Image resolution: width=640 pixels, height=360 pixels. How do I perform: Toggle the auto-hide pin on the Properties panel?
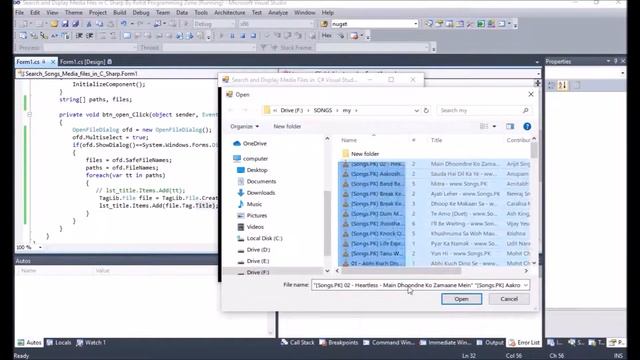click(x=616, y=61)
